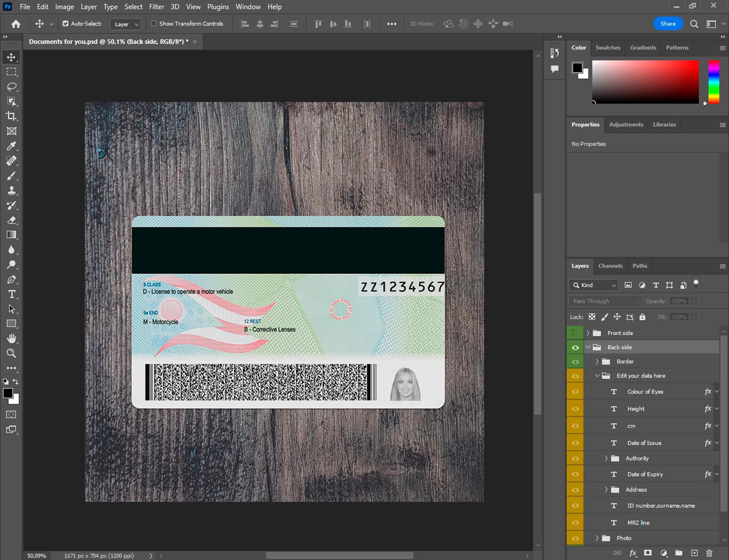Open the layer filter Kind dropdown
This screenshot has height=560, width=729.
[594, 285]
